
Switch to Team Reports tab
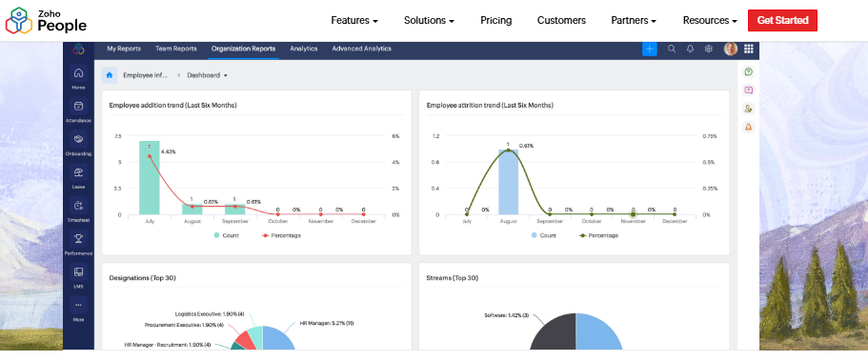pyautogui.click(x=176, y=49)
